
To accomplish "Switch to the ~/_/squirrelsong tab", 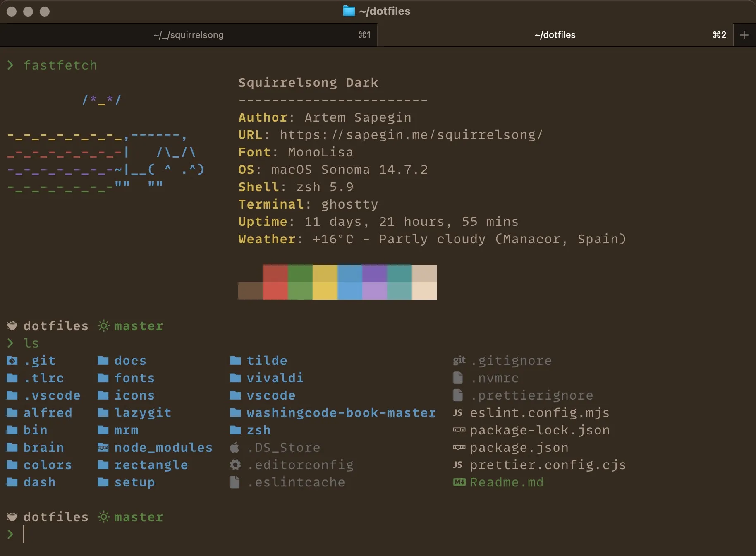I will click(x=189, y=35).
